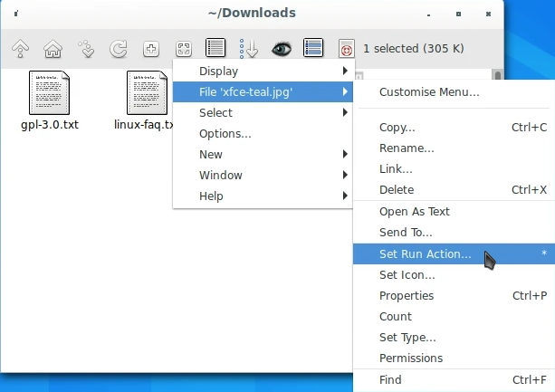Click the Home directory toolbar icon
This screenshot has width=555, height=392.
[53, 49]
